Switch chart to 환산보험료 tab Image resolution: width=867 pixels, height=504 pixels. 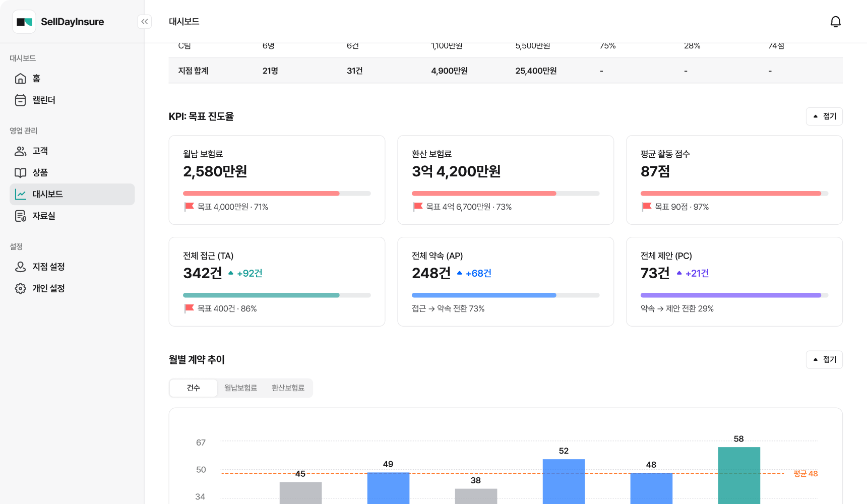coord(288,388)
